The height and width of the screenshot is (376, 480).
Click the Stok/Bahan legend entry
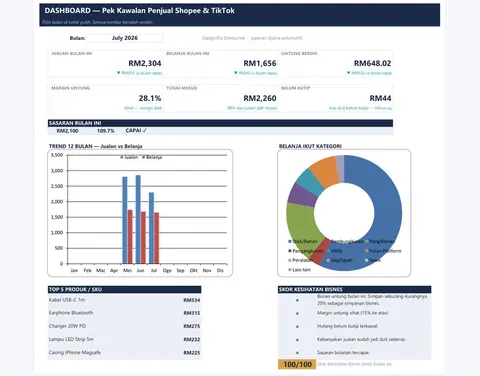[x=303, y=241]
